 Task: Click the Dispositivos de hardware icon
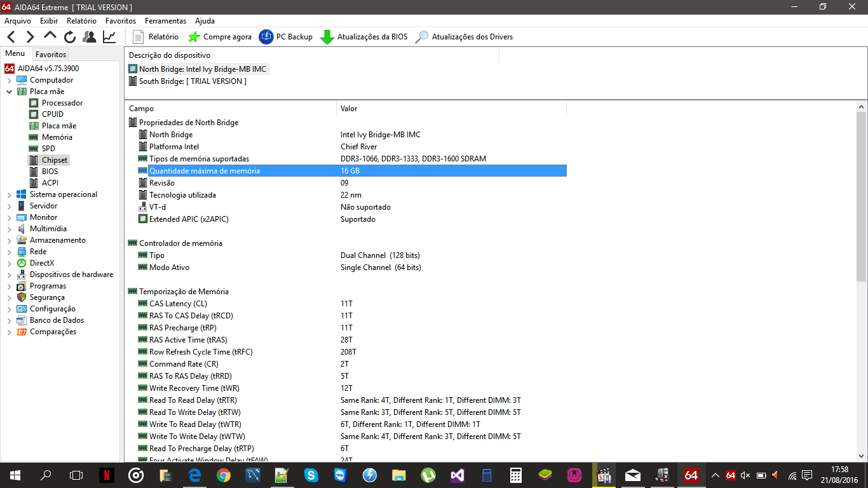click(x=22, y=274)
